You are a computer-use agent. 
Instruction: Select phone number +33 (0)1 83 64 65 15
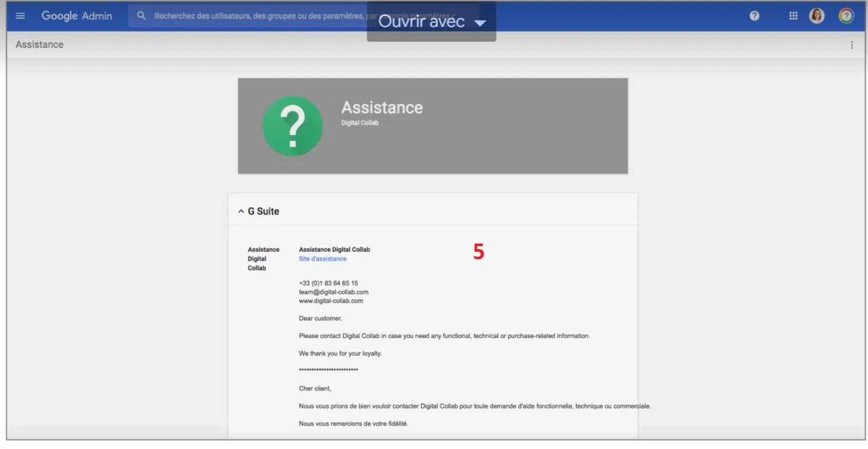tap(328, 283)
